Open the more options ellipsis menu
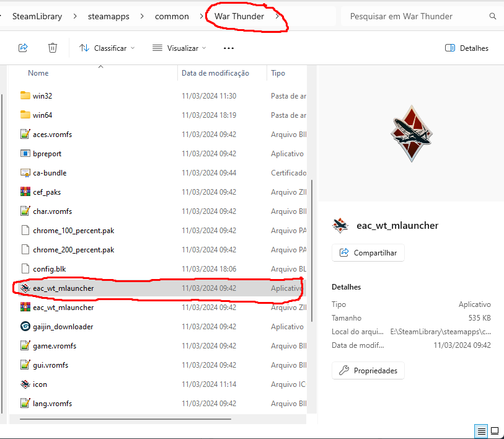504x439 pixels. tap(229, 48)
